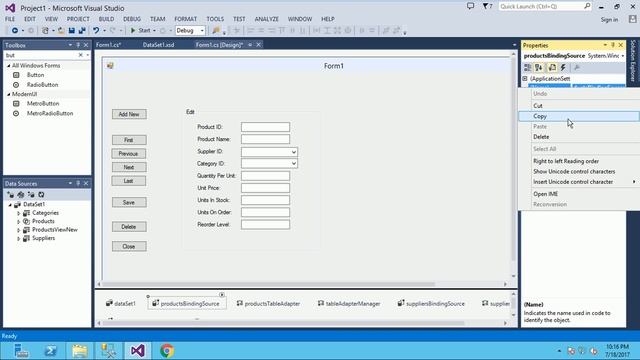This screenshot has width=640, height=360.
Task: Click the Quick Launch search box
Action: pyautogui.click(x=545, y=7)
